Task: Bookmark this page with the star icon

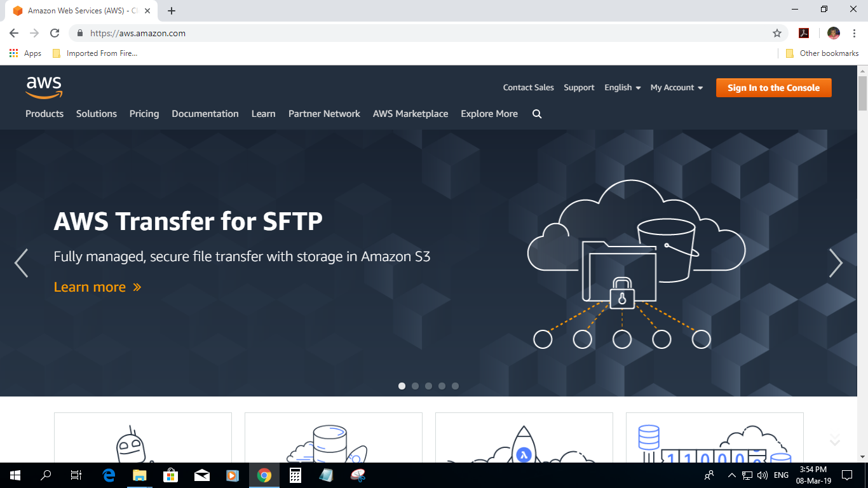Action: point(776,33)
